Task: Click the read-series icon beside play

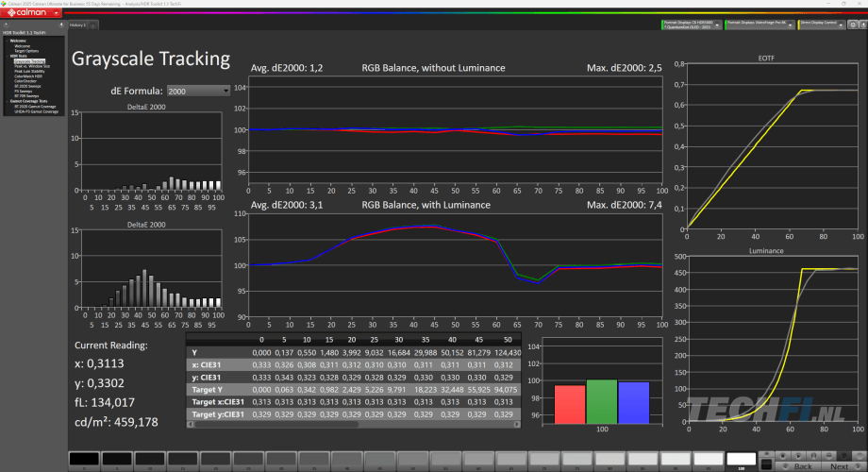Action: [813, 456]
